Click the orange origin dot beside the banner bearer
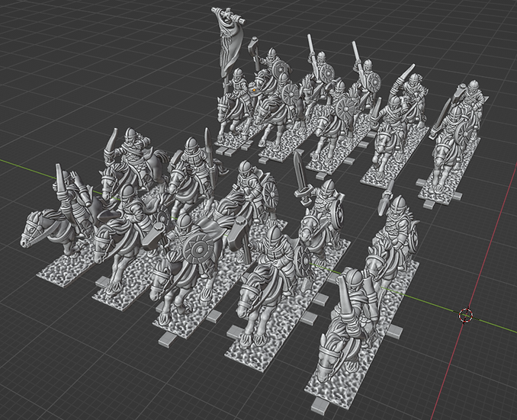This screenshot has width=517, height=420. coord(254,89)
